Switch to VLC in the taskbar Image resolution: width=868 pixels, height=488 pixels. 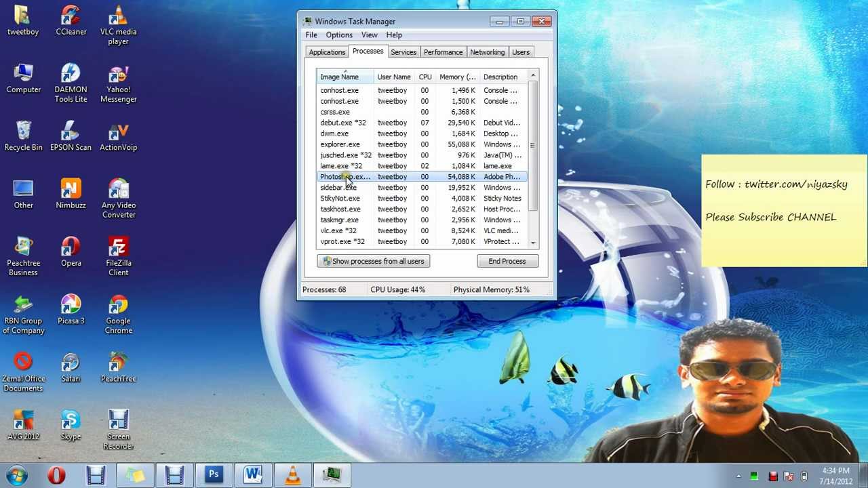tap(292, 475)
